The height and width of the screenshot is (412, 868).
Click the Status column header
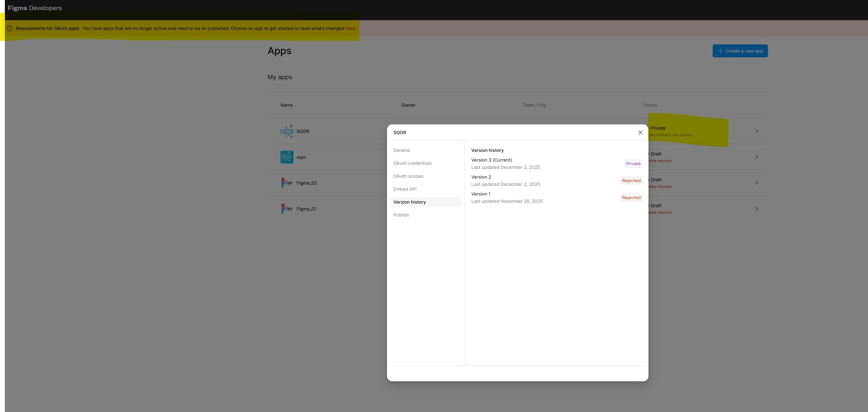pos(650,105)
